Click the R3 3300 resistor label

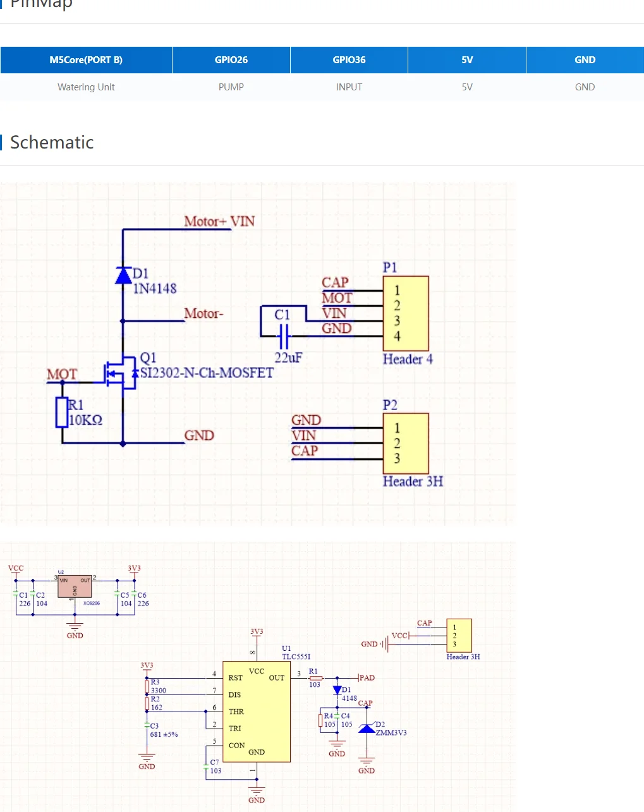pos(159,686)
